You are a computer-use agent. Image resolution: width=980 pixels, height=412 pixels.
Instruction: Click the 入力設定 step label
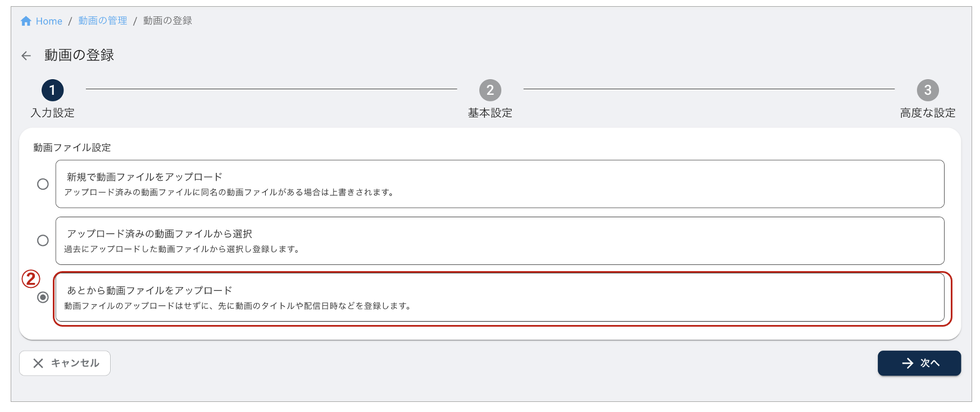tap(52, 113)
